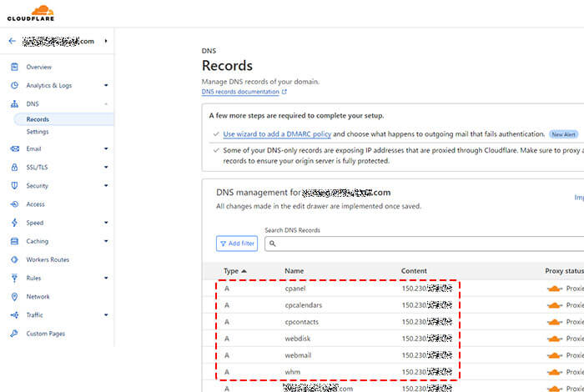Click the orange proxy cloud on cpcalendars row
This screenshot has width=584, height=392.
(x=555, y=305)
